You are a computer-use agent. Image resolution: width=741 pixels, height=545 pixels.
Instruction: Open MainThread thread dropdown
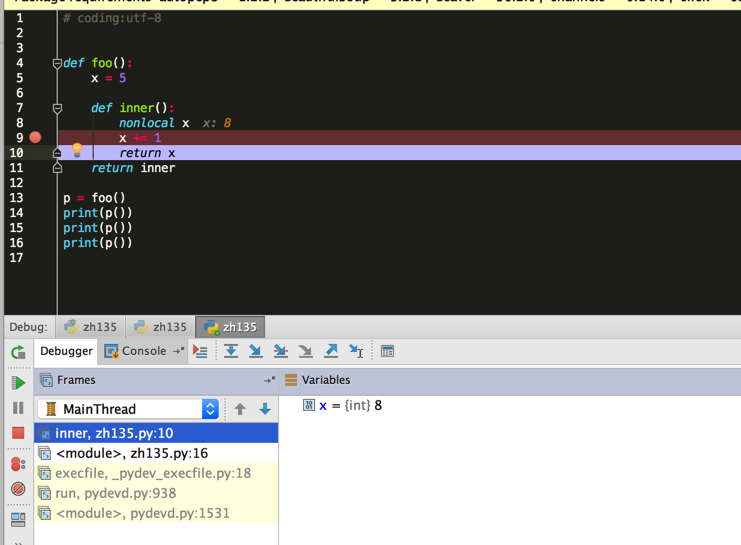[128, 409]
